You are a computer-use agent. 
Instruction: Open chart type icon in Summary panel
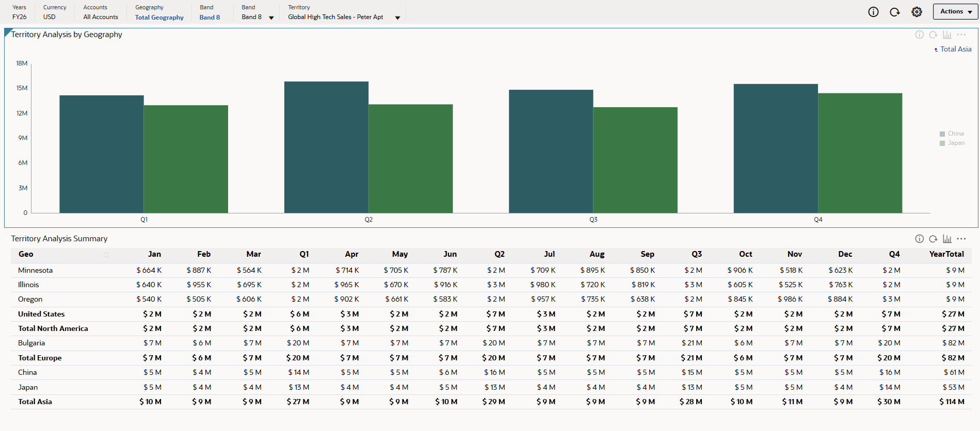(x=947, y=239)
